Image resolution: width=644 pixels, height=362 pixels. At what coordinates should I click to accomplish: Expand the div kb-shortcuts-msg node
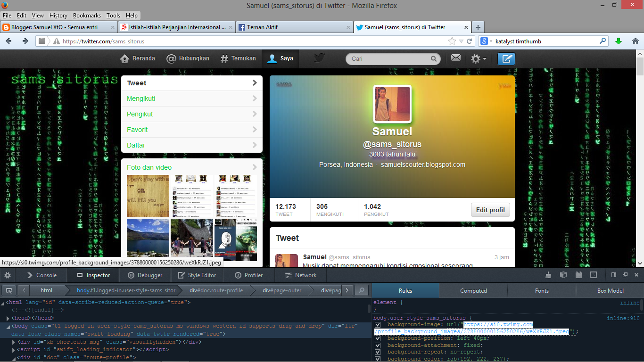(x=14, y=342)
